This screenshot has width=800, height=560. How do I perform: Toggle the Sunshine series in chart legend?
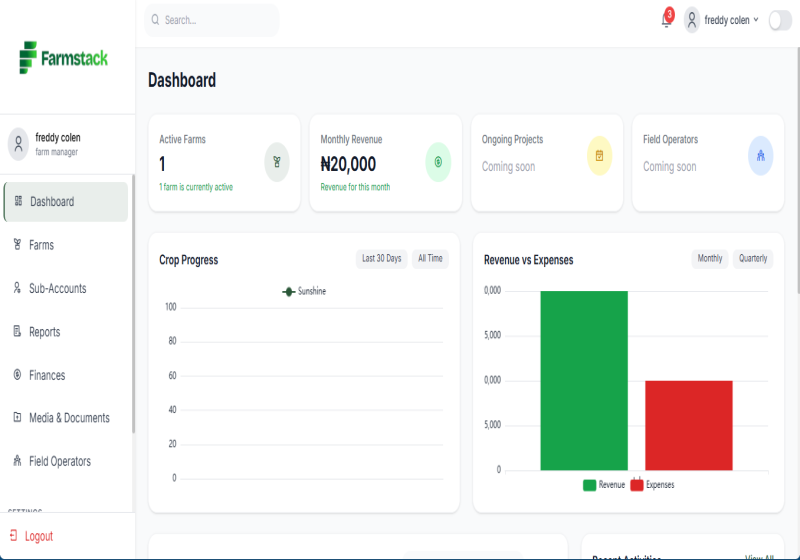[304, 291]
